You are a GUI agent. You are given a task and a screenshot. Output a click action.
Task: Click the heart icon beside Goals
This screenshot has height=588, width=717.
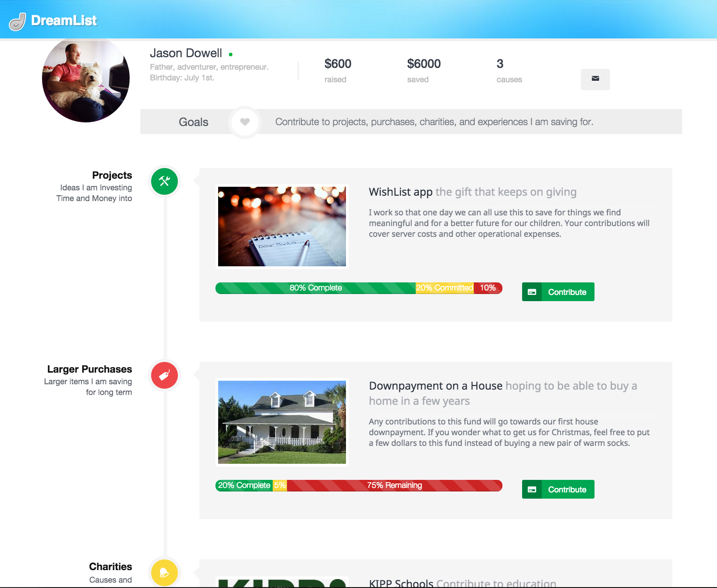pos(245,122)
